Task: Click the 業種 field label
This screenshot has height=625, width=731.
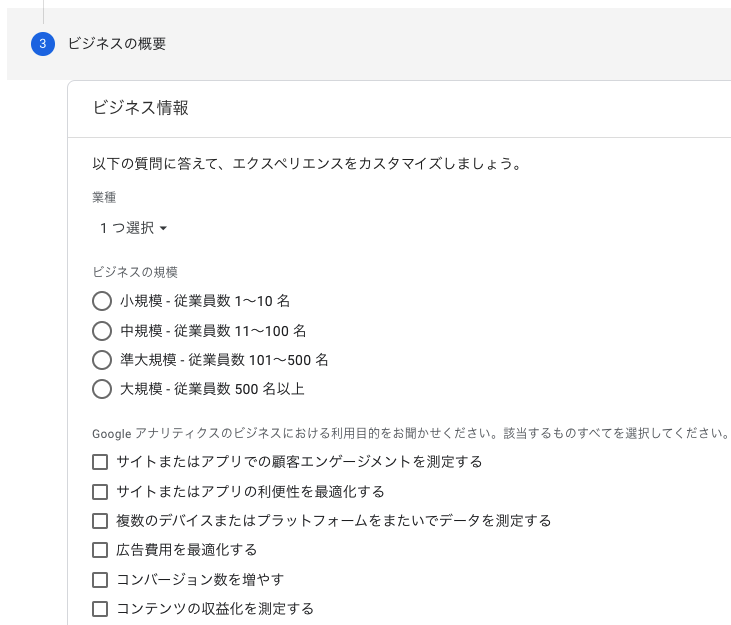Action: [x=104, y=198]
